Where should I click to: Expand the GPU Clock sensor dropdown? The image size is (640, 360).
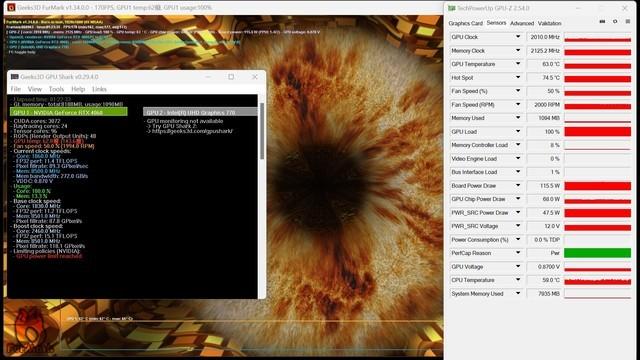(x=518, y=37)
